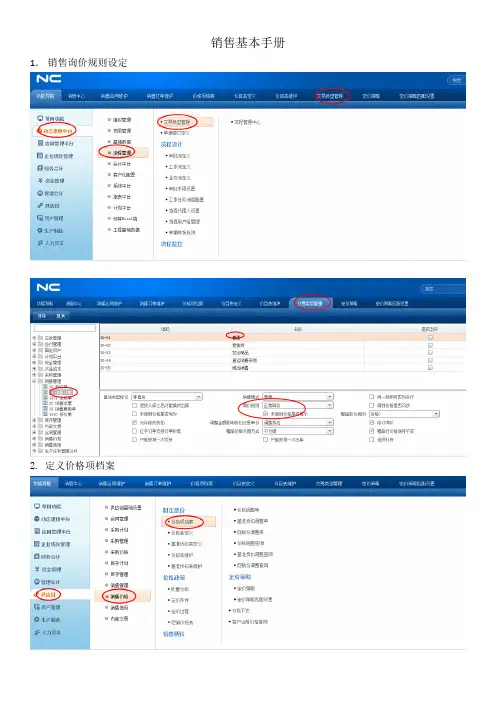The width and height of the screenshot is (496, 702).
Task: Click the 动态建模平台 icon in third screenshot sidebar
Action: 37,519
